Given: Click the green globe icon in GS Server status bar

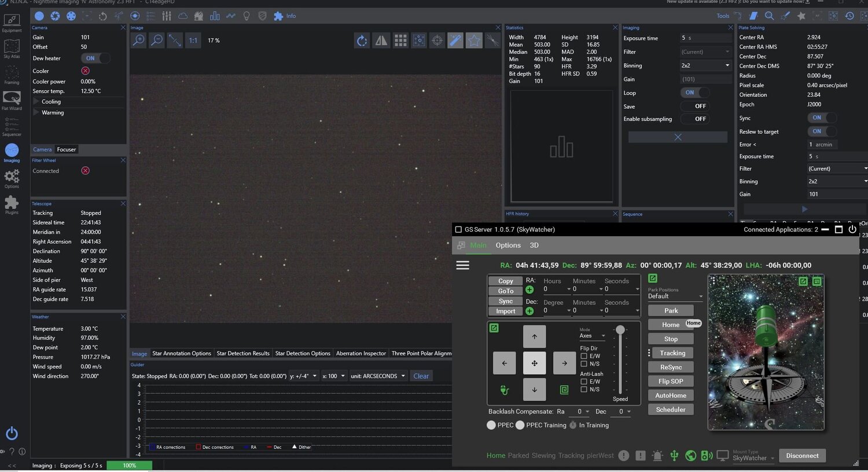Looking at the screenshot, I should 690,456.
